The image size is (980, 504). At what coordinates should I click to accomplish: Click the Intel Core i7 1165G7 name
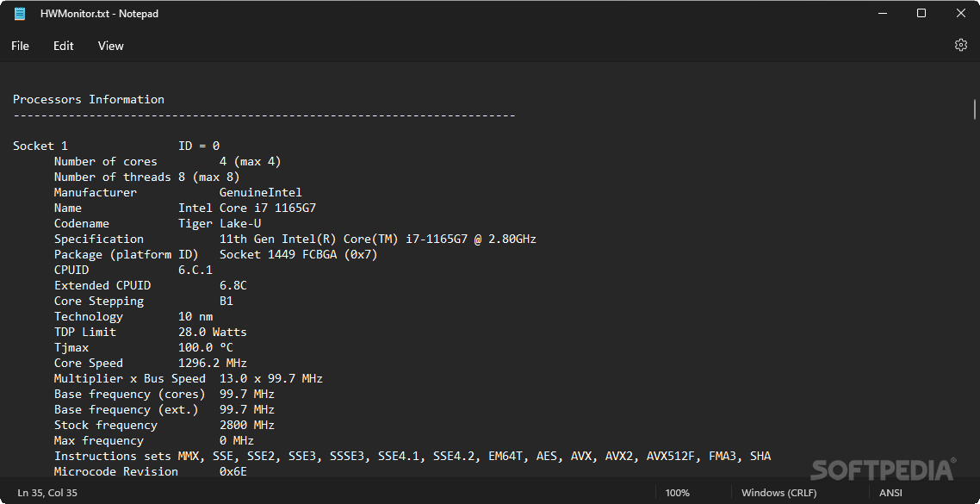pos(247,208)
